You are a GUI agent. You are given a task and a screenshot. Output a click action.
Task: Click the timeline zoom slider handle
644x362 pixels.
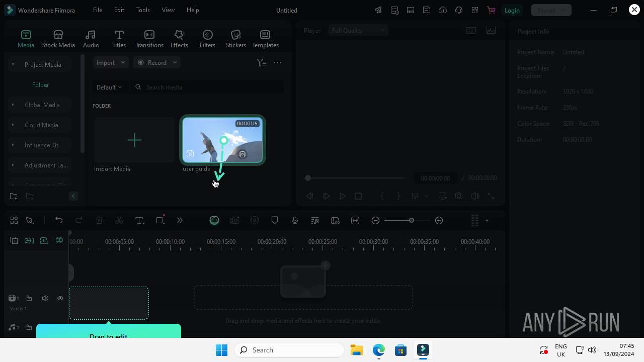pyautogui.click(x=411, y=220)
